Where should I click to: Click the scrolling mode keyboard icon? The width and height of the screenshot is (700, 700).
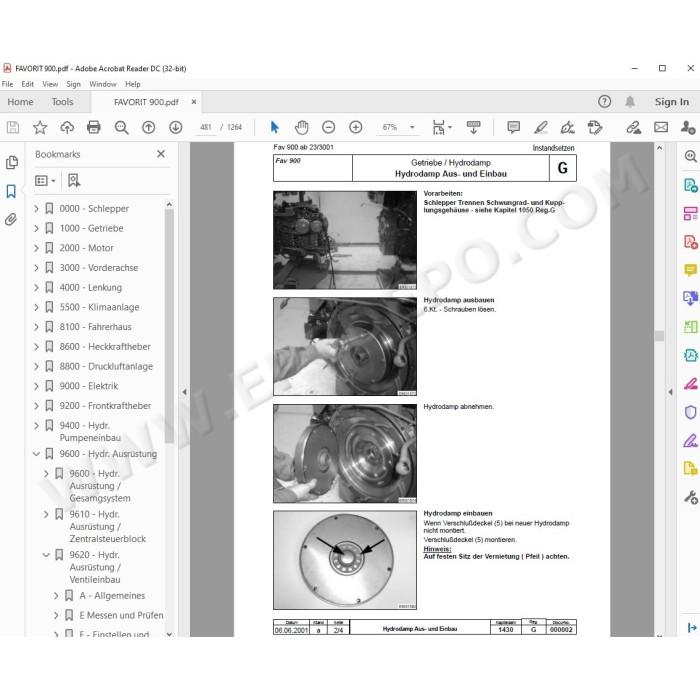pos(473,127)
